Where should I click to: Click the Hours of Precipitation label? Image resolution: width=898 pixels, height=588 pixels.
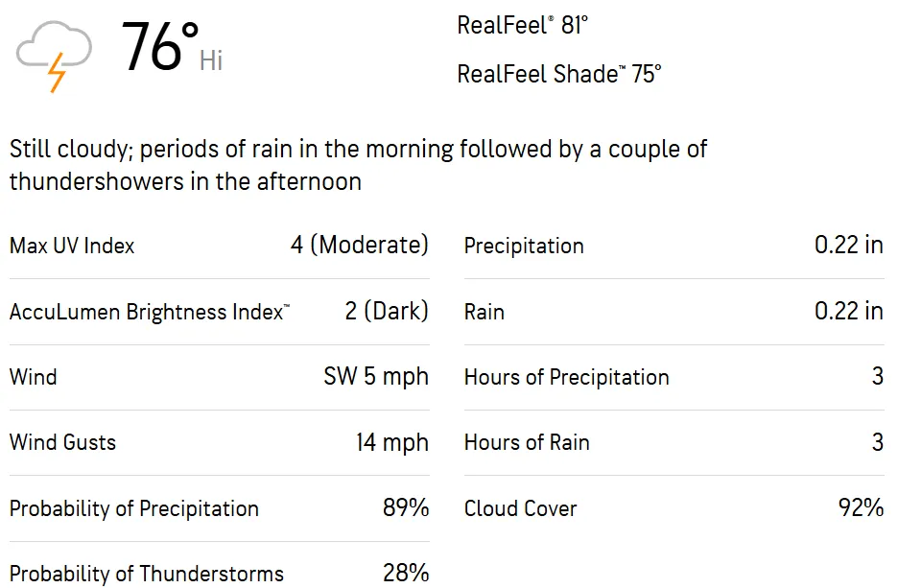click(566, 377)
